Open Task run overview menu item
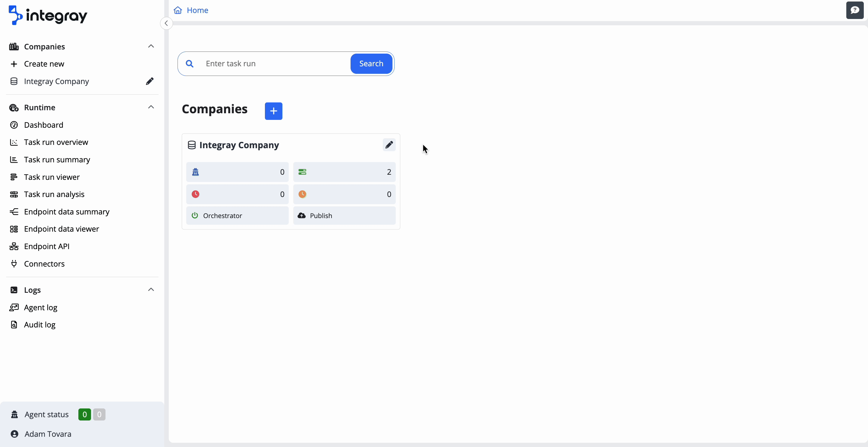This screenshot has height=447, width=868. pyautogui.click(x=56, y=142)
